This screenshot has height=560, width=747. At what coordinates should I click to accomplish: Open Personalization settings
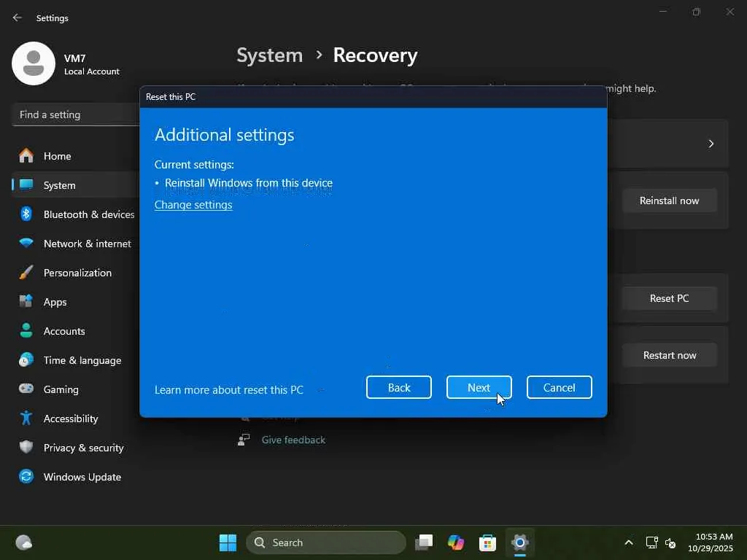(76, 273)
